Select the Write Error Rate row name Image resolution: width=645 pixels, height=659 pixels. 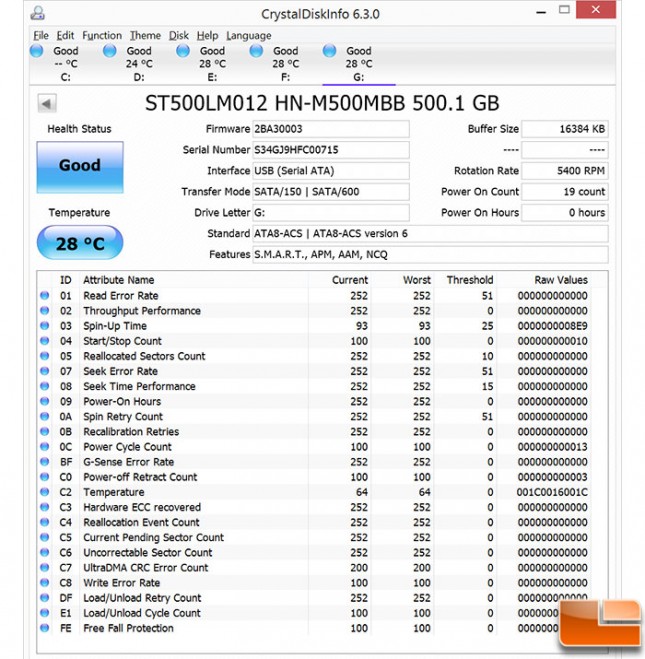121,583
